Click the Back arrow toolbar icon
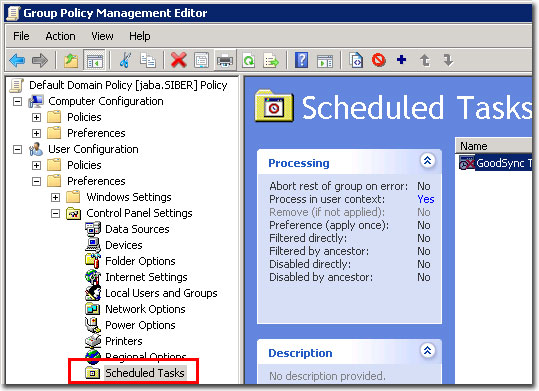This screenshot has height=391, width=539. pos(17,61)
